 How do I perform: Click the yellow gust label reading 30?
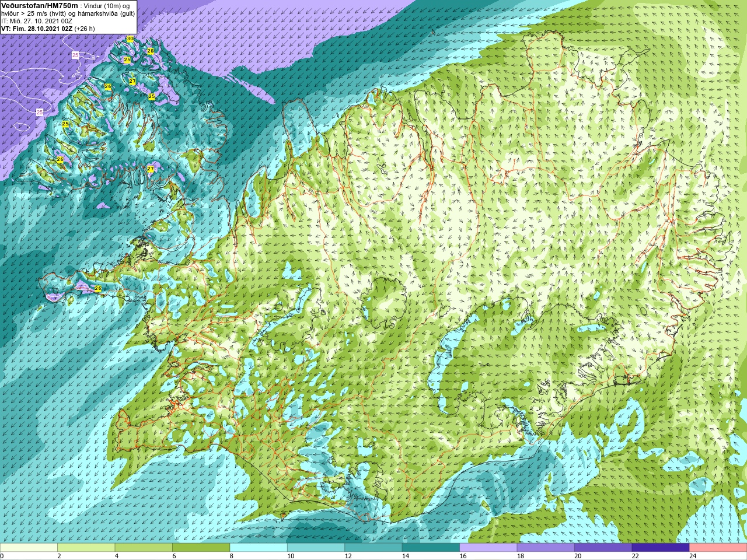tap(130, 39)
